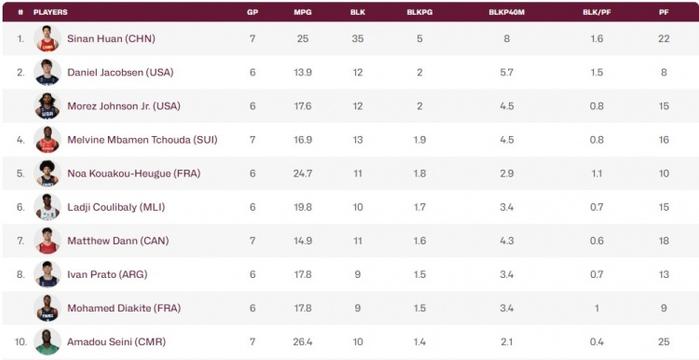Sort by MPG column header

tap(303, 12)
